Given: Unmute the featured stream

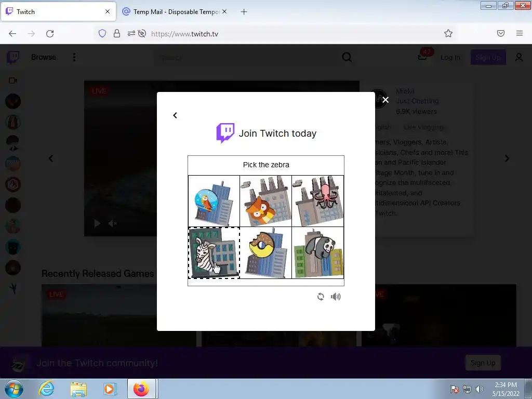Looking at the screenshot, I should point(112,223).
